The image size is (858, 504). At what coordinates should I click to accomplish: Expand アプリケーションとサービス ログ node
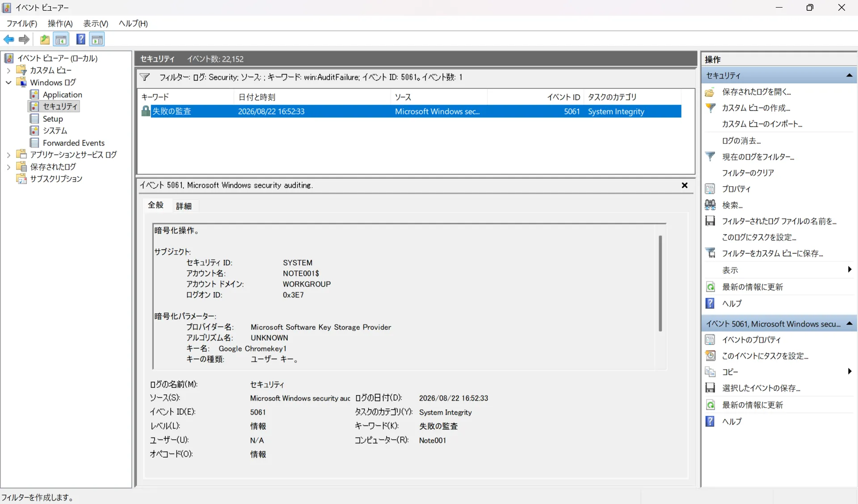8,155
